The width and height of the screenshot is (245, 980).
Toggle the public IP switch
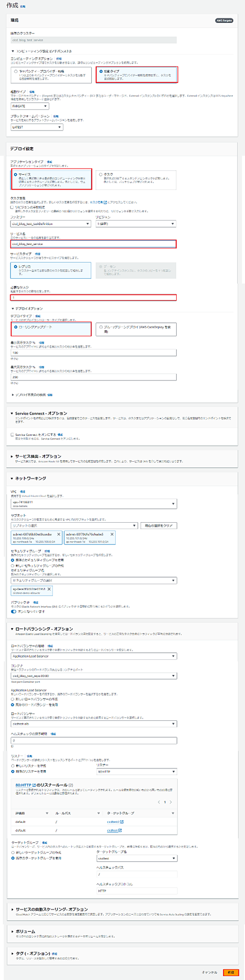pos(14,611)
